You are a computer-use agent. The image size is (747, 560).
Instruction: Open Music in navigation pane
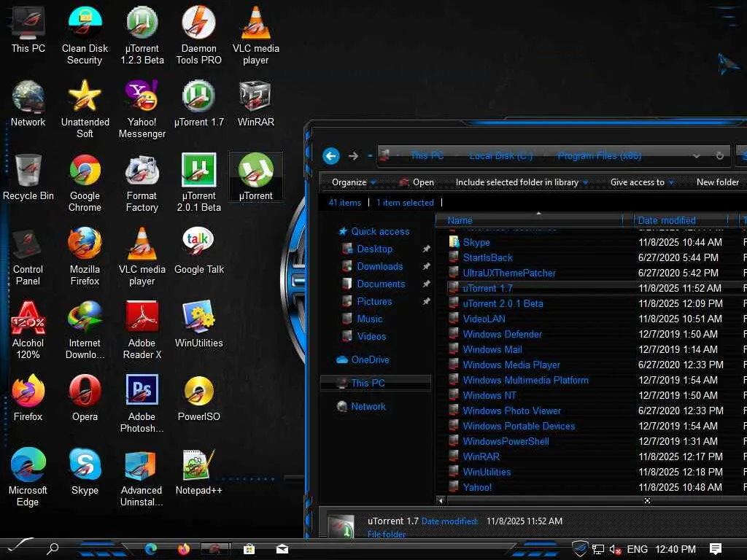pyautogui.click(x=363, y=319)
